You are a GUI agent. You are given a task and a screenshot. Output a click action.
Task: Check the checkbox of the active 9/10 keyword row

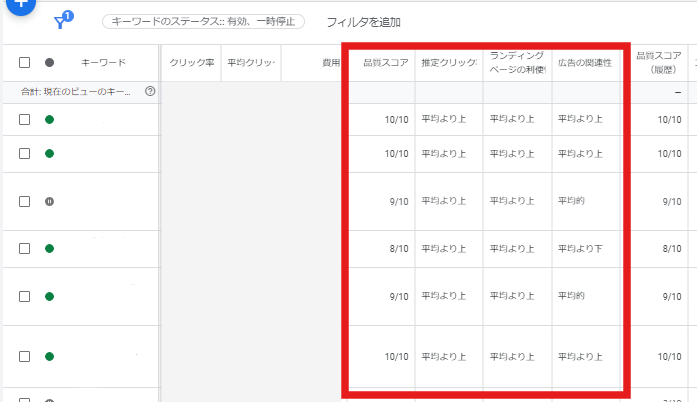[x=24, y=297]
